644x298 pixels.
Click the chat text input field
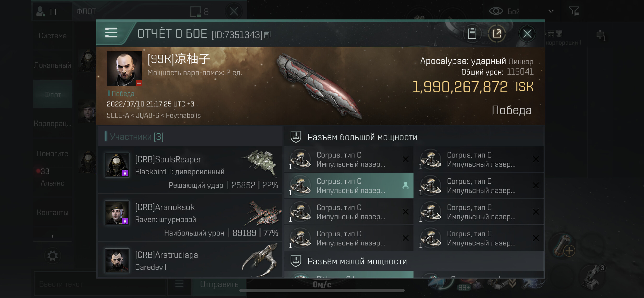[100, 284]
